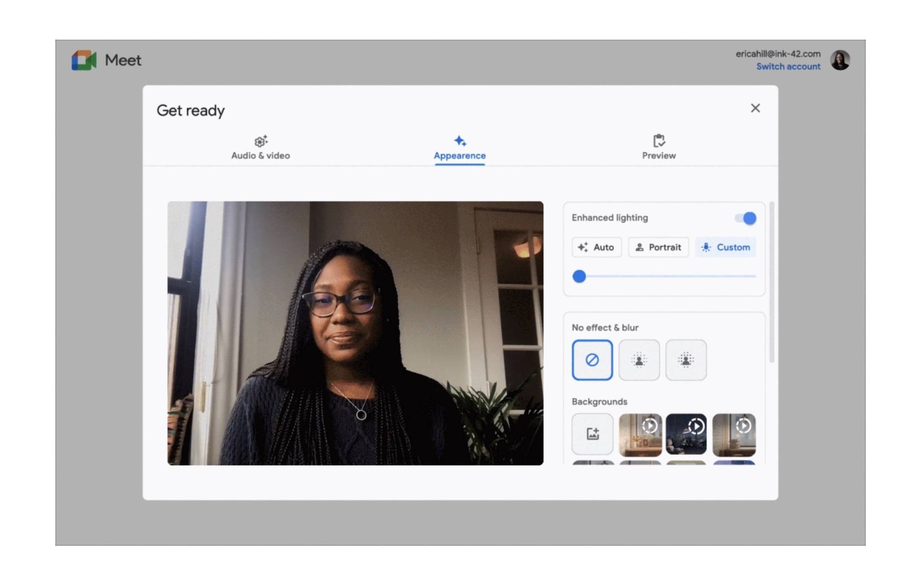Close the Get ready dialog
924x581 pixels.
(x=755, y=108)
